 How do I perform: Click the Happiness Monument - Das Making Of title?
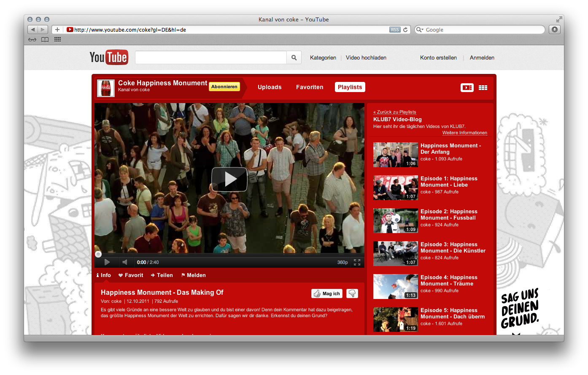[162, 292]
